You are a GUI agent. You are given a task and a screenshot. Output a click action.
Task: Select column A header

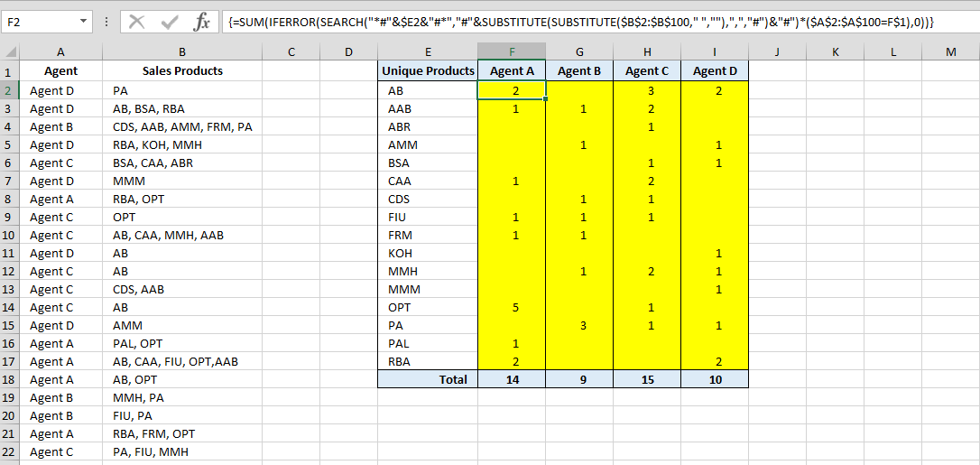pos(60,52)
